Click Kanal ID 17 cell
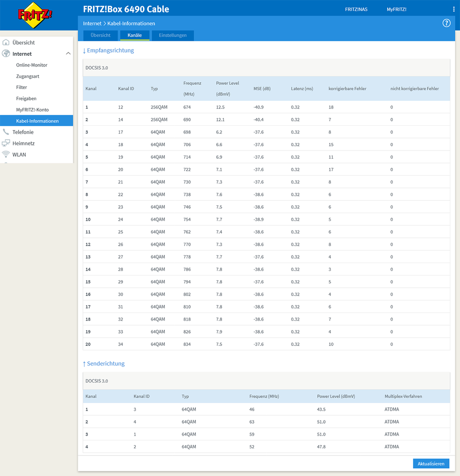460x476 pixels. (x=121, y=132)
